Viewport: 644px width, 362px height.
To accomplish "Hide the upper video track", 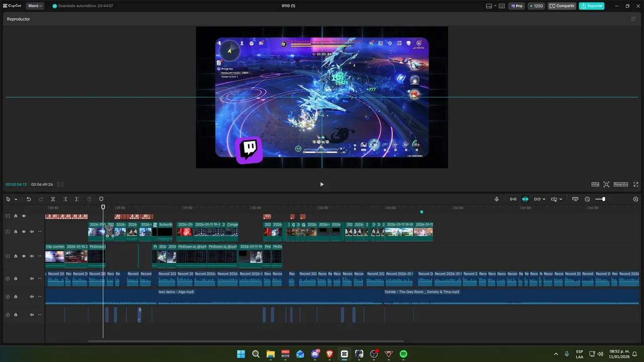I will (24, 232).
